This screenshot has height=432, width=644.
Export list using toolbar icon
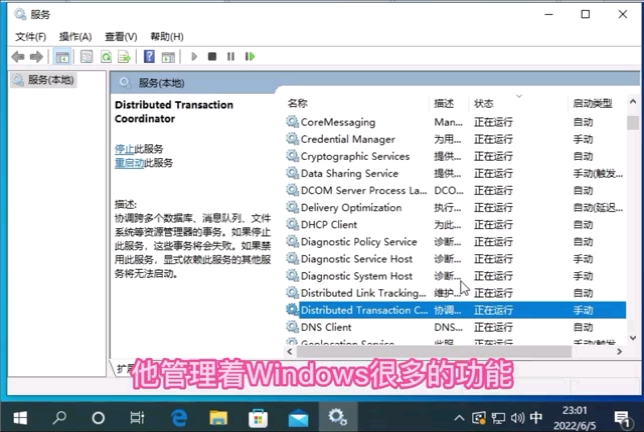tap(124, 57)
